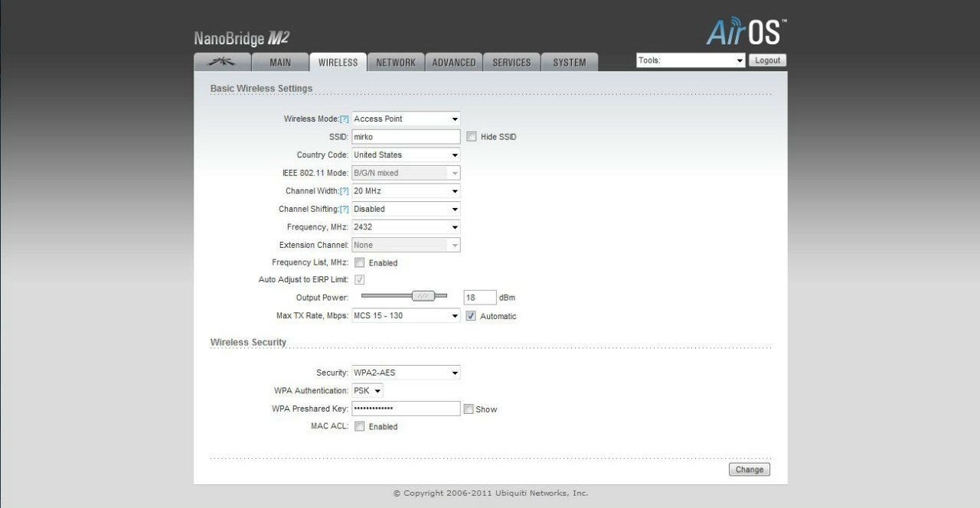Screen dimensions: 980x508
Task: Toggle Auto Adjust to EIRP Limit checkbox
Action: pos(359,280)
